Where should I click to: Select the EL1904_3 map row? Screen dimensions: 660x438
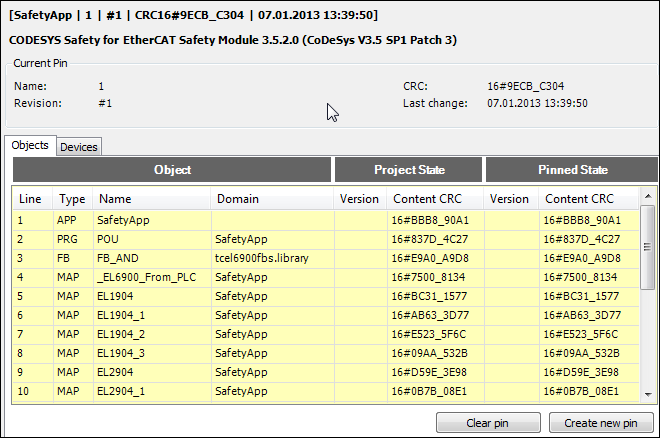(122, 352)
